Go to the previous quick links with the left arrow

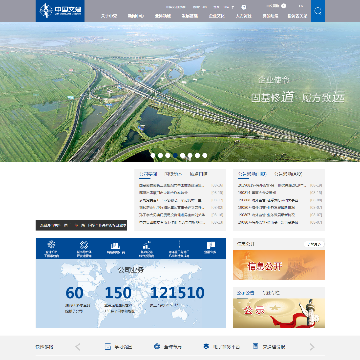pos(78,347)
